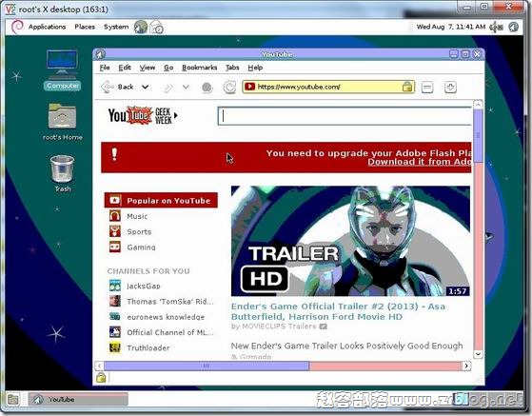Click the Music headphones icon
Screen dimensions: 532x416
[x=115, y=216]
